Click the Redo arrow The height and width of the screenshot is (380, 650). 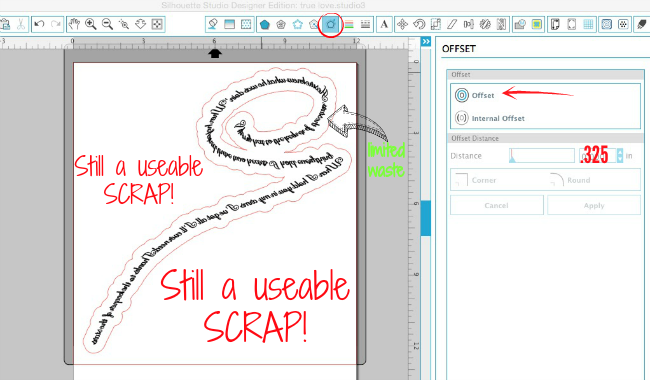click(56, 24)
